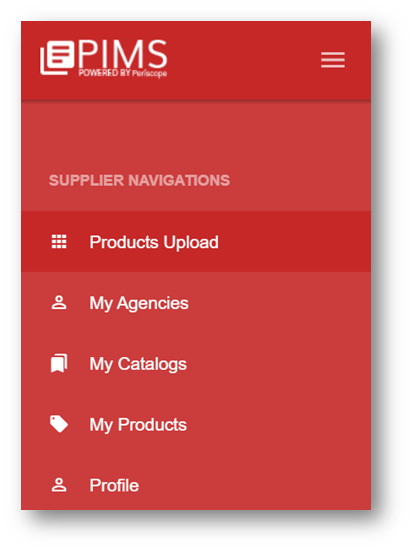The image size is (413, 552).
Task: Click the bookmark icon beside My Catalogs
Action: coord(59,363)
